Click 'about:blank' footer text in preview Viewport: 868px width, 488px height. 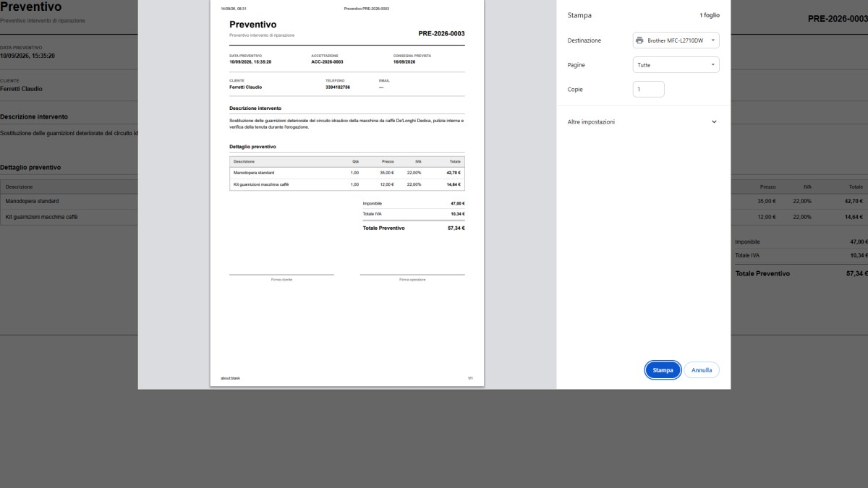230,378
